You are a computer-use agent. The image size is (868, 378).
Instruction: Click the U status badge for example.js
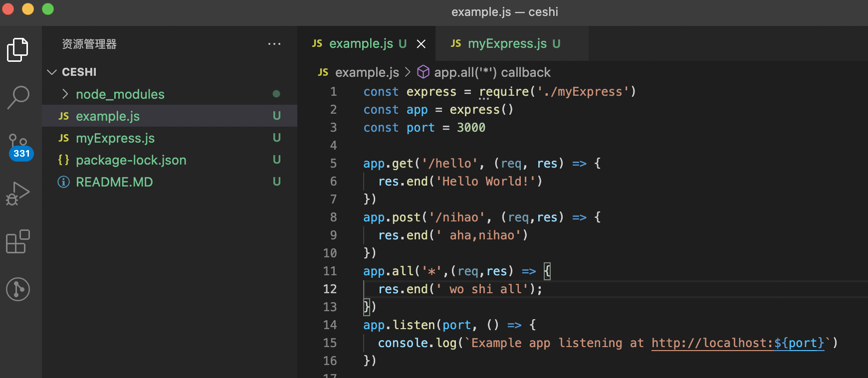pos(277,116)
